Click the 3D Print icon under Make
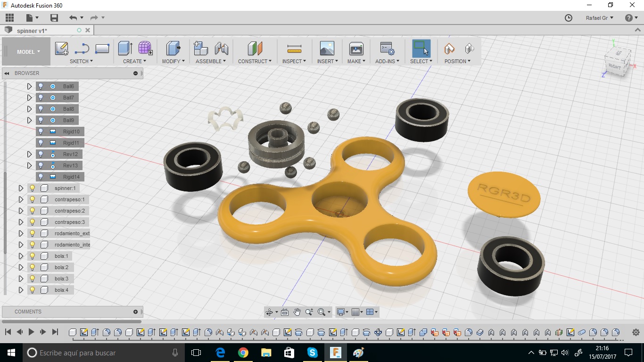Screen dimensions: 644x362 tap(356, 49)
